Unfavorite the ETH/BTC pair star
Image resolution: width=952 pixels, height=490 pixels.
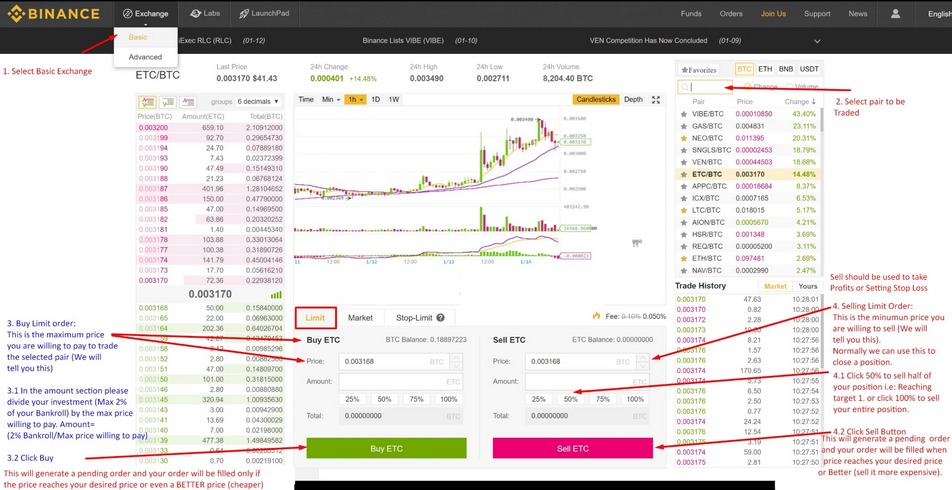point(684,258)
